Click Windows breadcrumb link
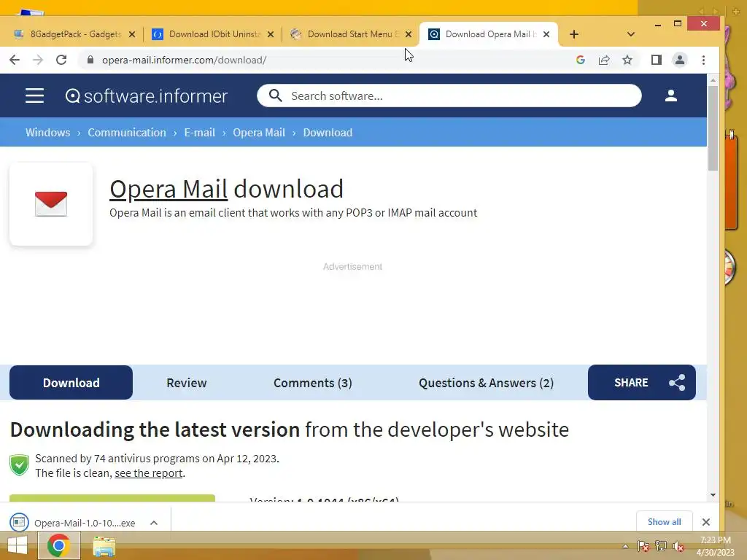 [47, 133]
